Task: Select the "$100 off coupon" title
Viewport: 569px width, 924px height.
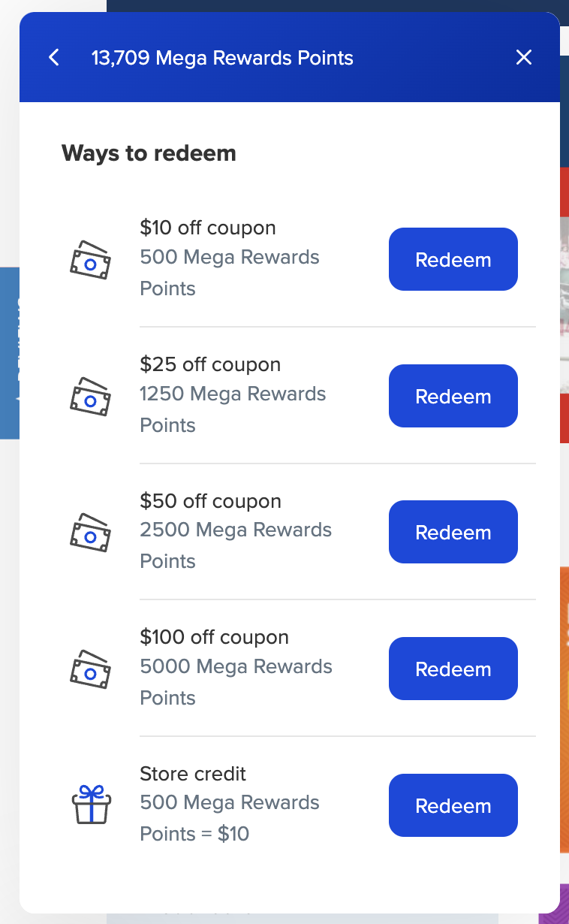Action: pyautogui.click(x=214, y=637)
